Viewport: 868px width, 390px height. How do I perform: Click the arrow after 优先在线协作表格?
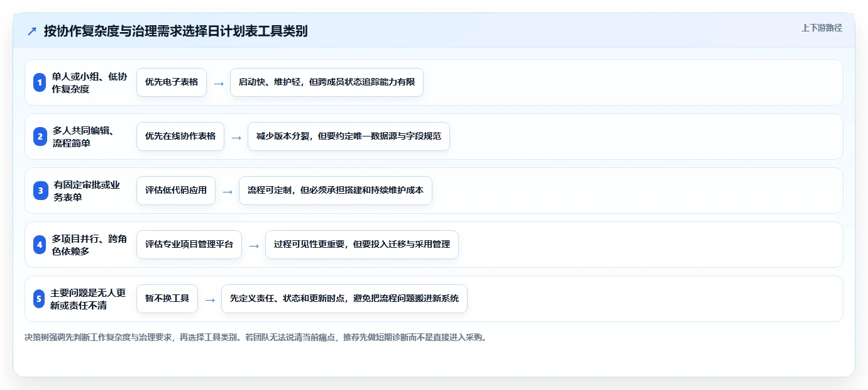(x=236, y=137)
